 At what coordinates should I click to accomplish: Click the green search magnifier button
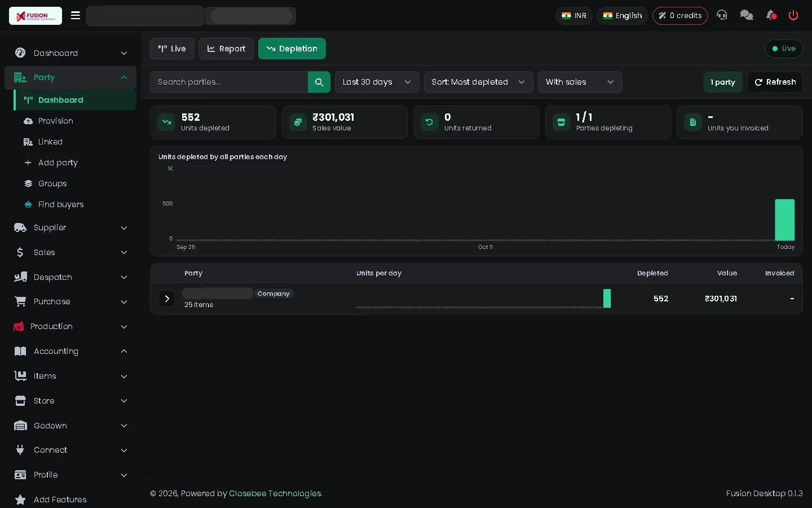319,82
